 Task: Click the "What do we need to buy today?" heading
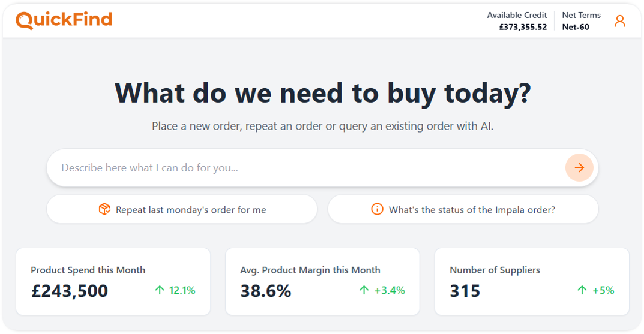(x=322, y=92)
